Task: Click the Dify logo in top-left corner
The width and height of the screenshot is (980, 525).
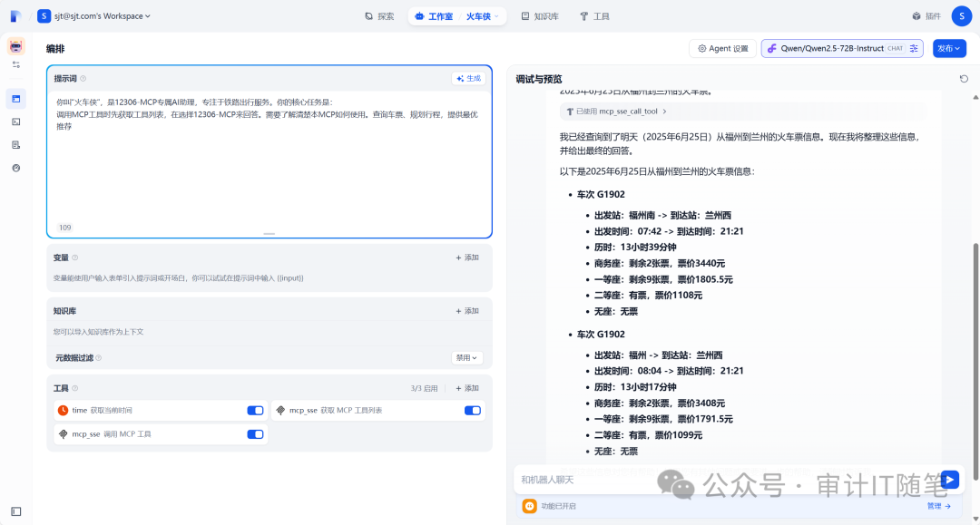Action: click(x=15, y=16)
